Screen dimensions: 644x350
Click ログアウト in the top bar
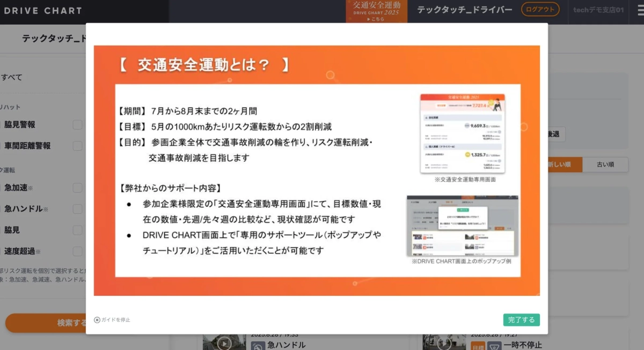[540, 9]
